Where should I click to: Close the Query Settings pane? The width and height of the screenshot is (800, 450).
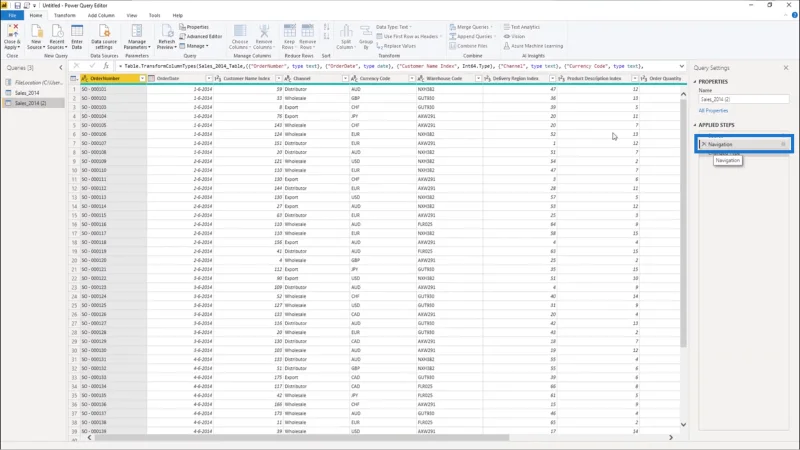pos(786,68)
